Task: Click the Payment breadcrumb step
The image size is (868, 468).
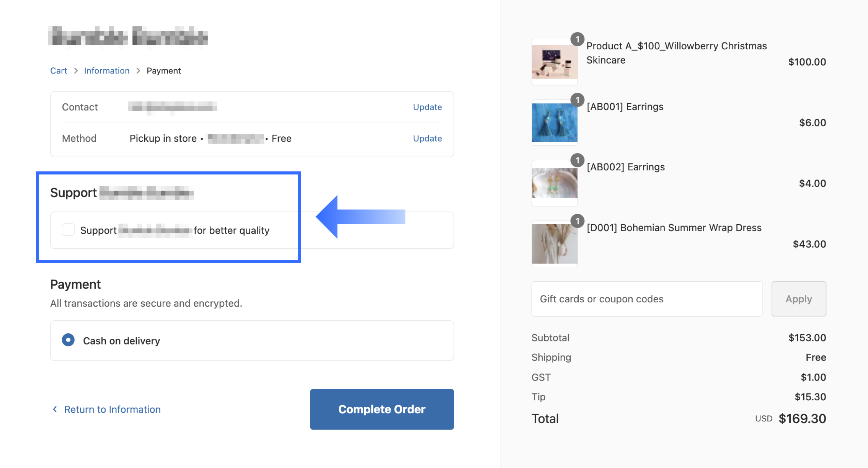Action: tap(164, 71)
